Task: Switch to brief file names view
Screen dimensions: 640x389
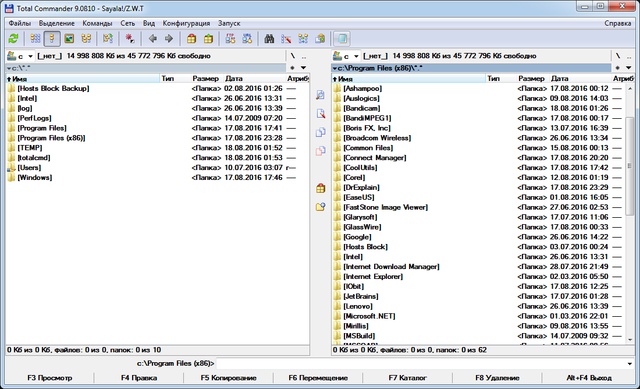Action: [x=36, y=39]
